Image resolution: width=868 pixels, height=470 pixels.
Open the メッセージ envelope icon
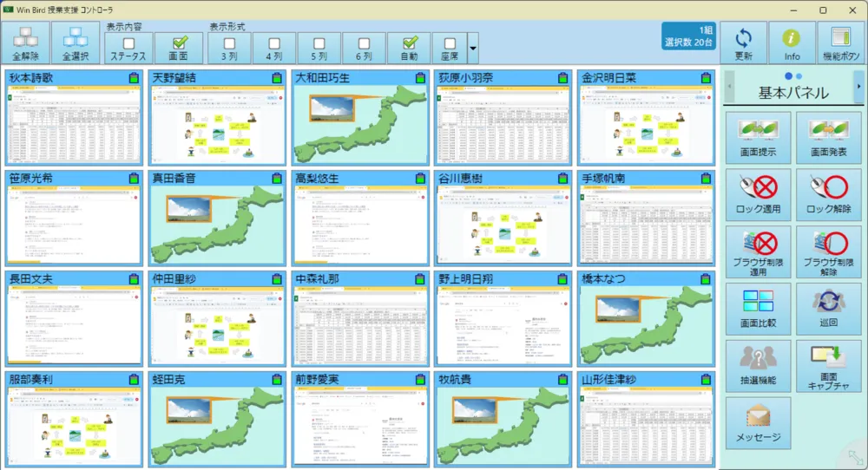click(758, 423)
